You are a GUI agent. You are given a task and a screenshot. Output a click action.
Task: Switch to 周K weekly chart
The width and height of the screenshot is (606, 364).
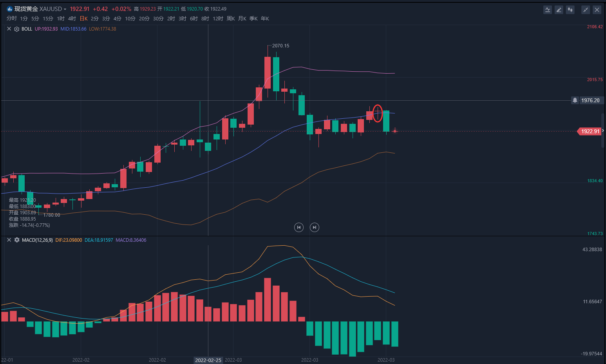[231, 18]
